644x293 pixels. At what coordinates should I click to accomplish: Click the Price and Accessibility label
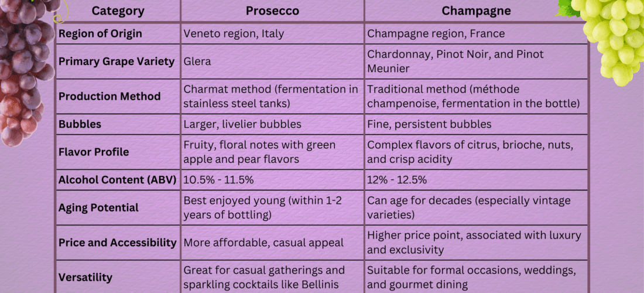click(x=118, y=243)
